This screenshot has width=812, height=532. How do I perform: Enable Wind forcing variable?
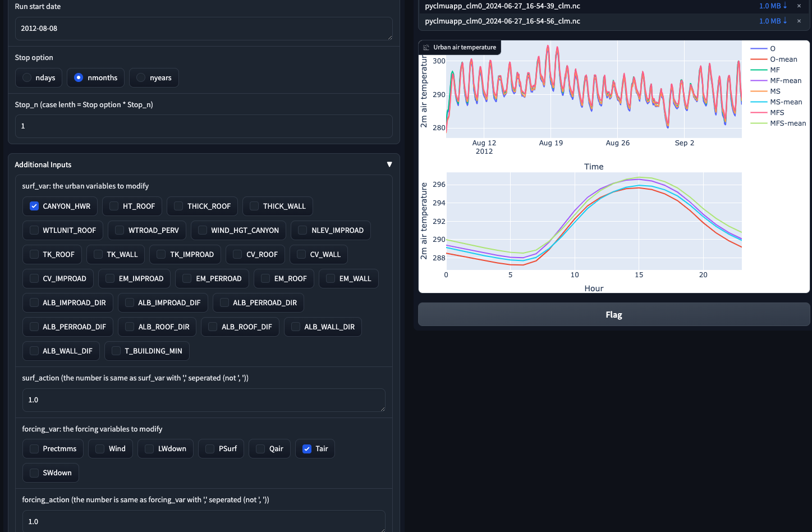click(x=100, y=448)
